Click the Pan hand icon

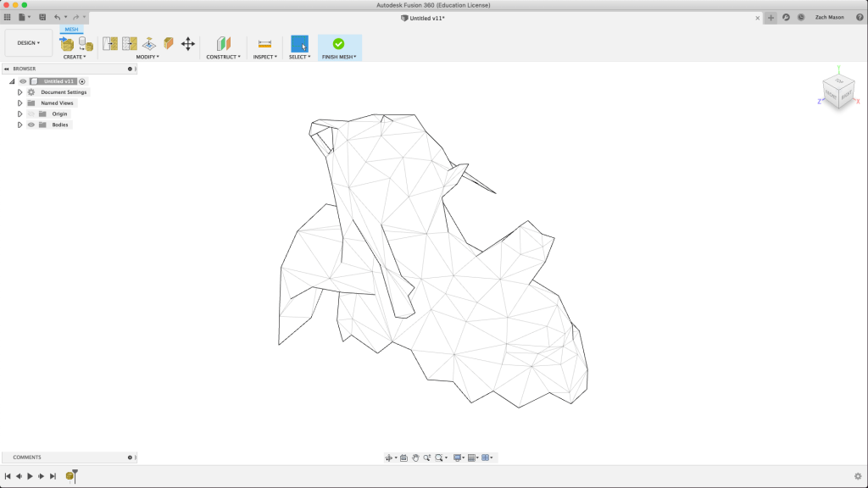coord(415,457)
